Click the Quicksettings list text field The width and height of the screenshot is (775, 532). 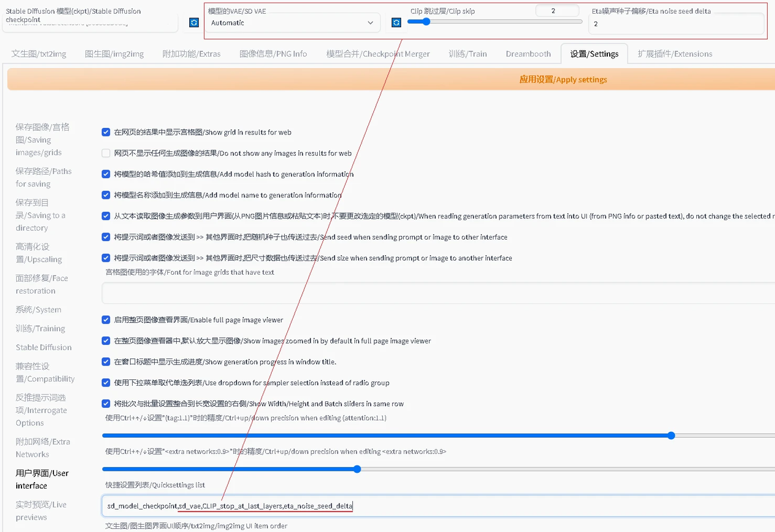(438, 506)
